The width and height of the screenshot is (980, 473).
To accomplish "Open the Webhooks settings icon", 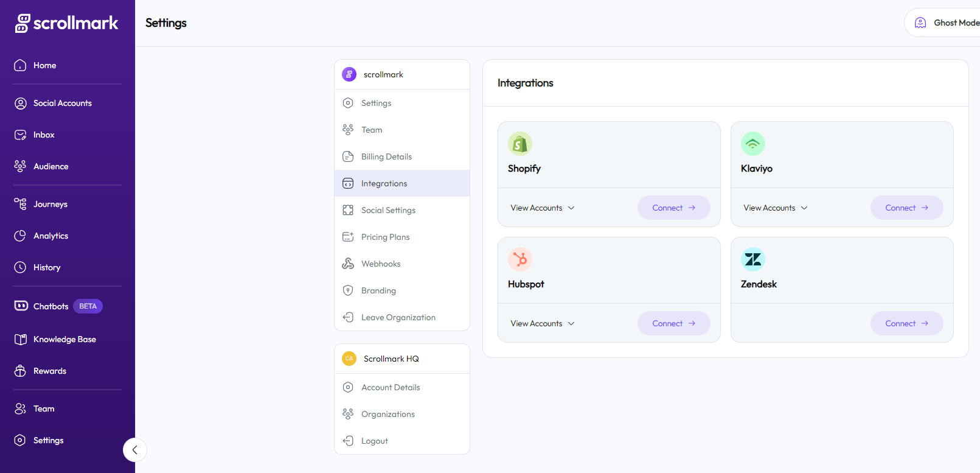I will point(348,264).
